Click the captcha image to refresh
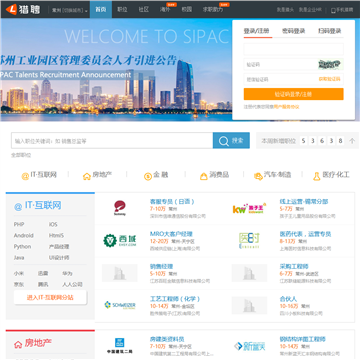 [330, 64]
